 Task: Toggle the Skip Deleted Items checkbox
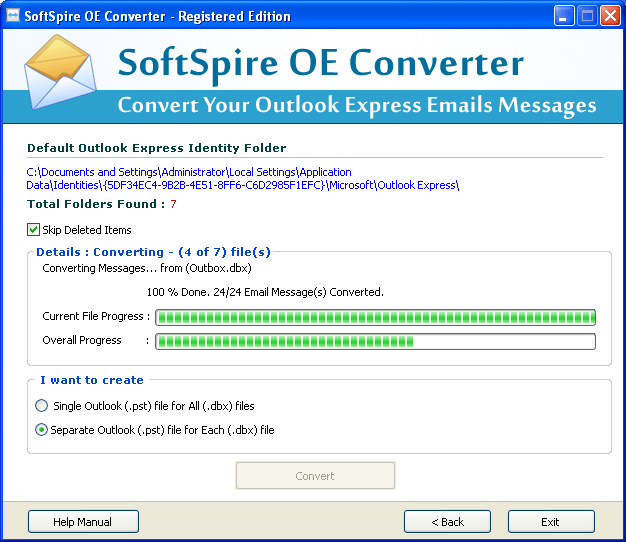34,230
